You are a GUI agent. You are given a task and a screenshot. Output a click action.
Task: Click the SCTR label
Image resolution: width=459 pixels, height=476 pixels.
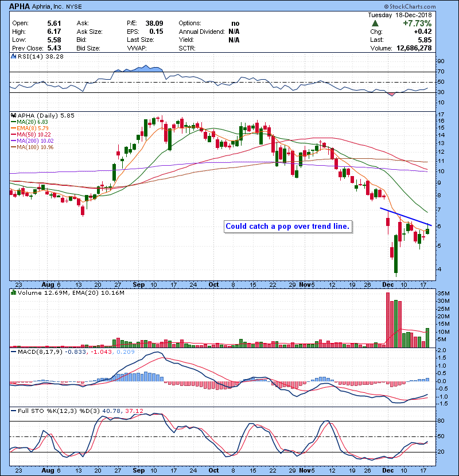187,48
